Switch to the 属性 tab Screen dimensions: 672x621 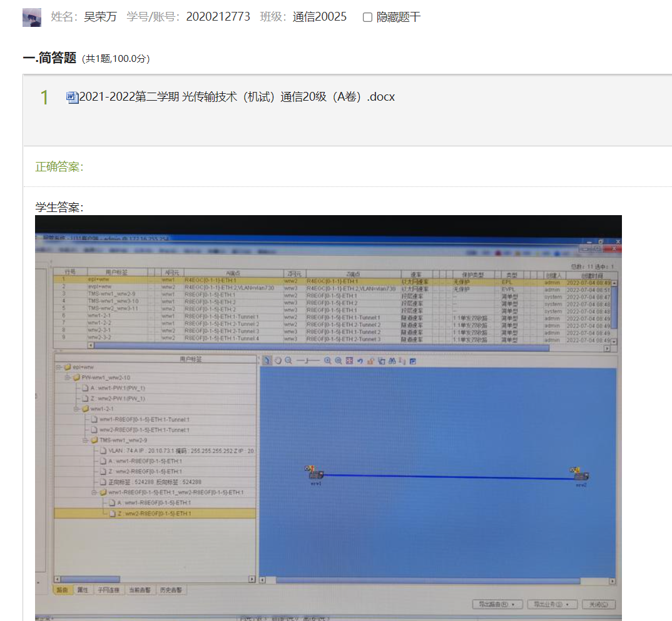click(x=82, y=590)
